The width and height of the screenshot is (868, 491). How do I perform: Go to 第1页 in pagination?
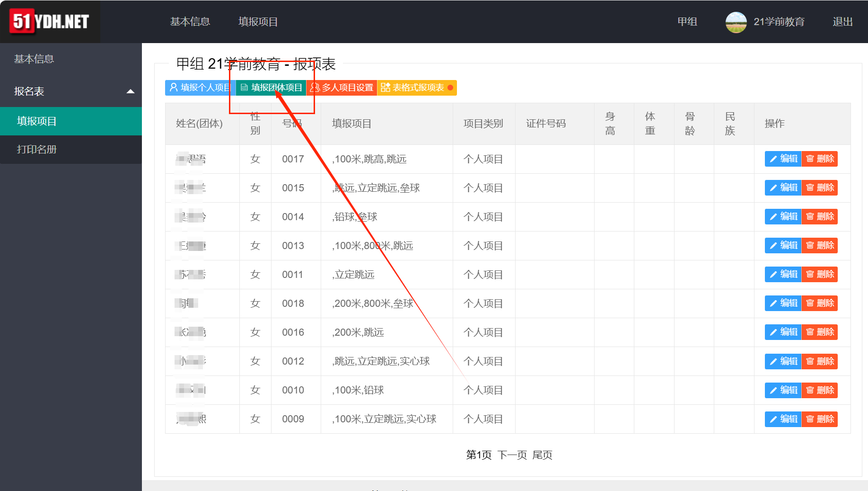(x=479, y=455)
